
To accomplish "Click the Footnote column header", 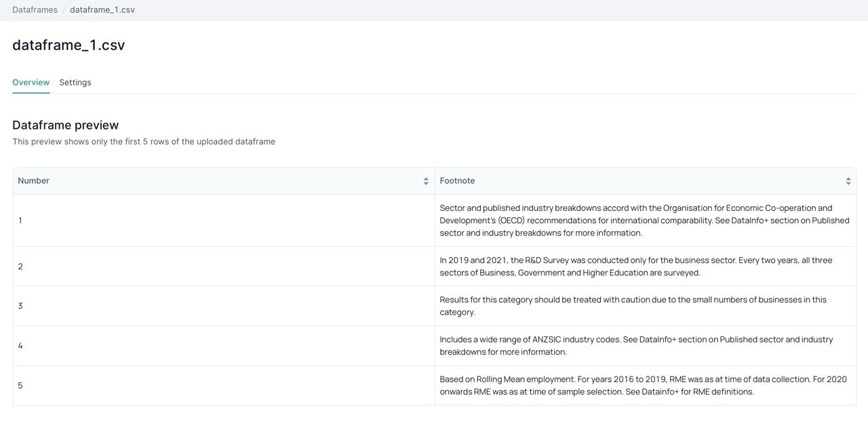I will click(x=457, y=180).
